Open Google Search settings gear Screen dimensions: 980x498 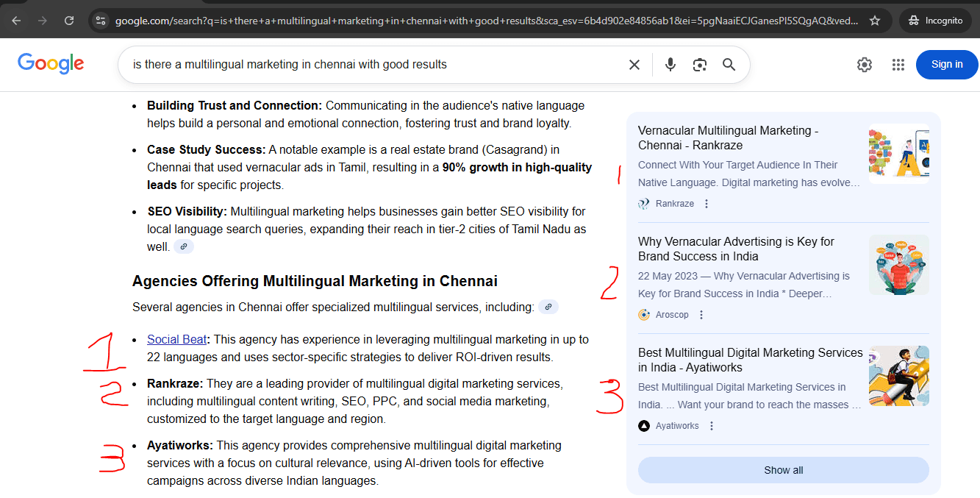coord(864,65)
